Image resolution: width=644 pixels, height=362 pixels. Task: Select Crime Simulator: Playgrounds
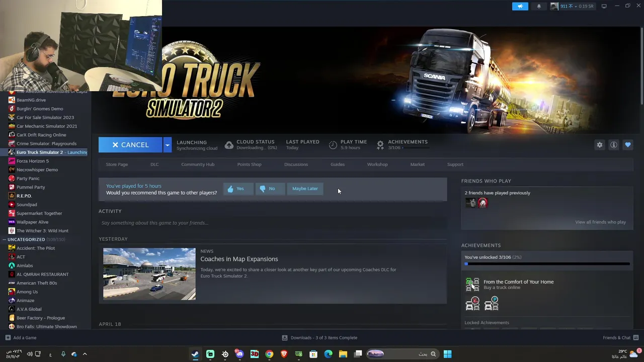pos(45,143)
